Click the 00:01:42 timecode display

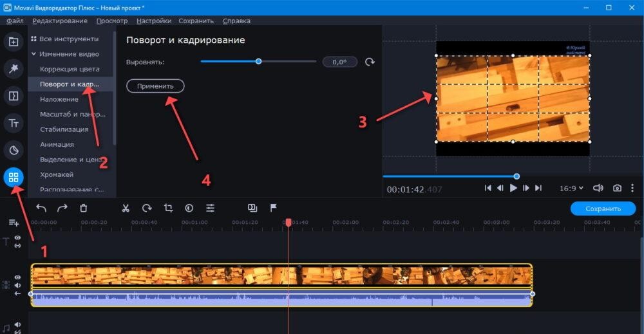(414, 189)
